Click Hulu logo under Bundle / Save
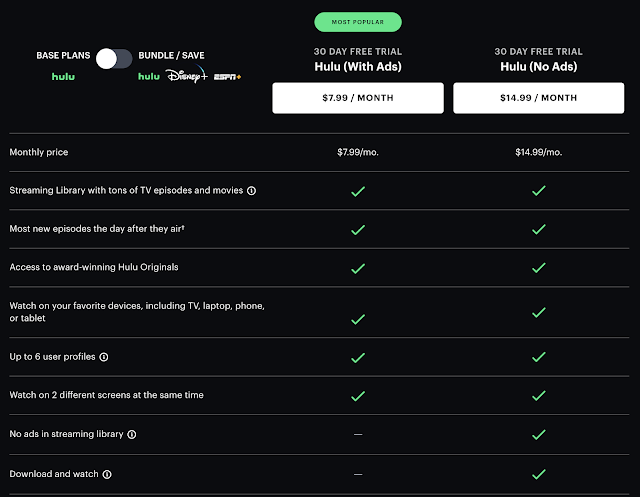This screenshot has width=640, height=497. click(148, 76)
